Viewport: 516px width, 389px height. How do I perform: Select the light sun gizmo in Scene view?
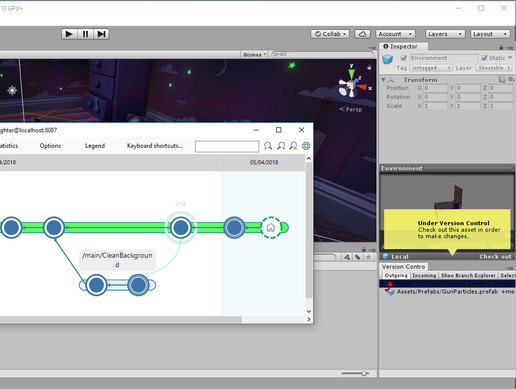pyautogui.click(x=12, y=90)
